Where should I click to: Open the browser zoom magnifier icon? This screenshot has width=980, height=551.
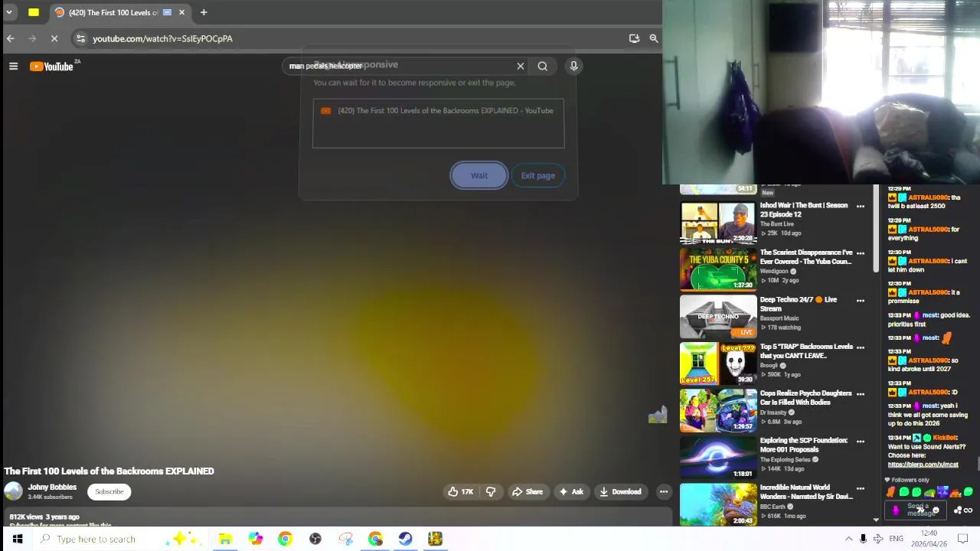coord(654,38)
